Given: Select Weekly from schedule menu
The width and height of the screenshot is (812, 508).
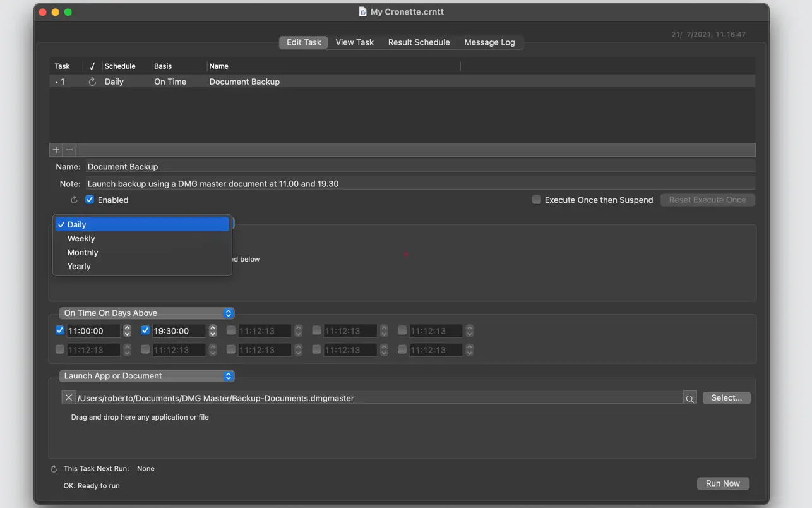Looking at the screenshot, I should 81,239.
